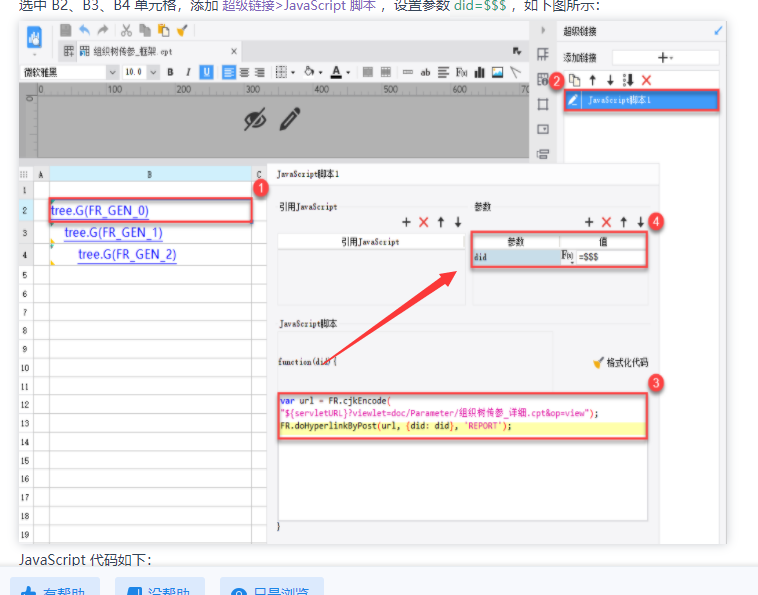The image size is (758, 595).
Task: Select the JavaScript脚本1 hyperlink list item
Action: coord(641,101)
